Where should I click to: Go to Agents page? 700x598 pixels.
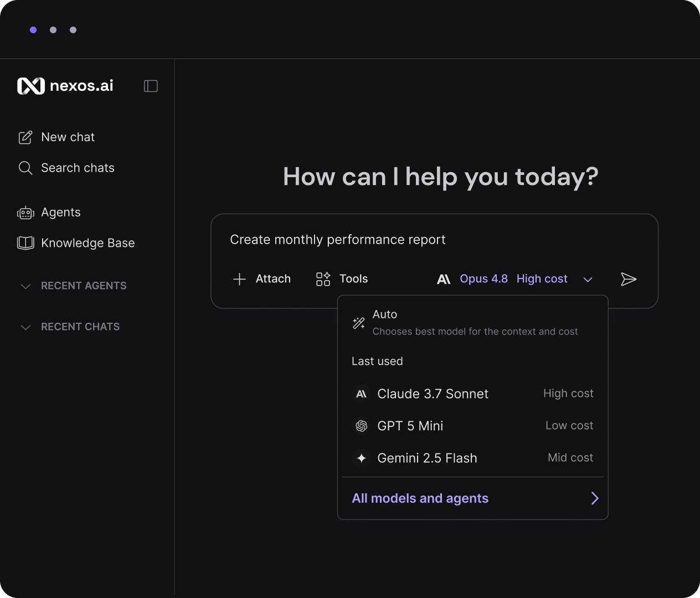click(49, 213)
